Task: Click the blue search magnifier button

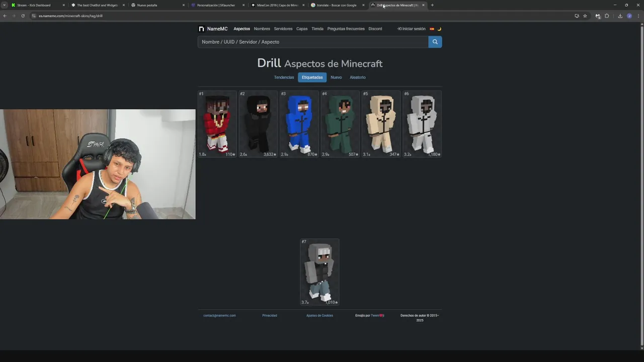Action: click(435, 42)
